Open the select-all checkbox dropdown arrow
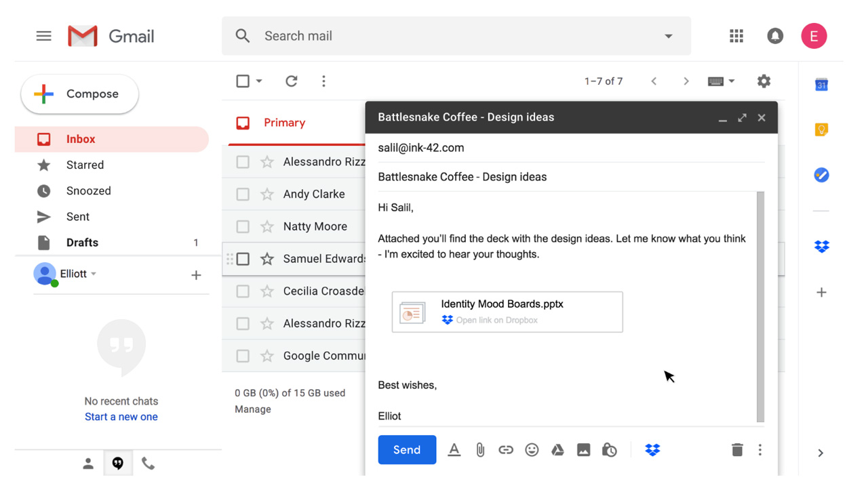The height and width of the screenshot is (488, 868). (259, 81)
